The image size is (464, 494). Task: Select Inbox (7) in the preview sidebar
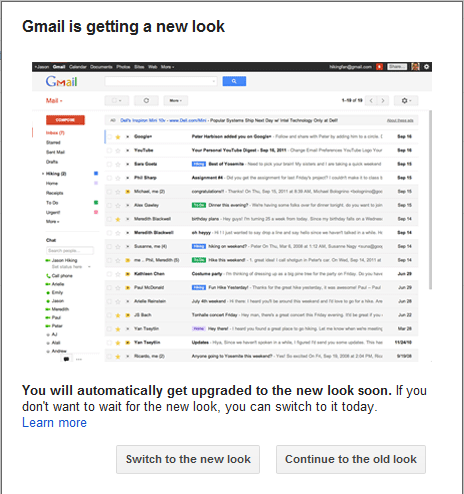(55, 133)
